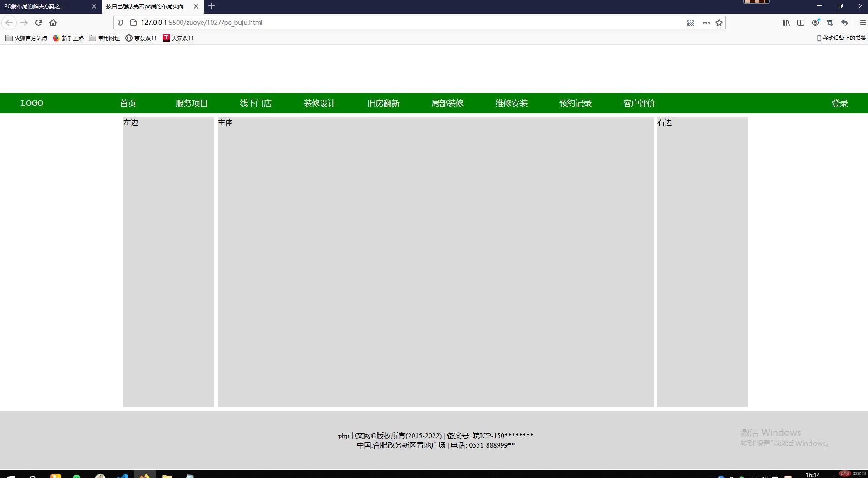Click the browser forward arrow

[24, 23]
